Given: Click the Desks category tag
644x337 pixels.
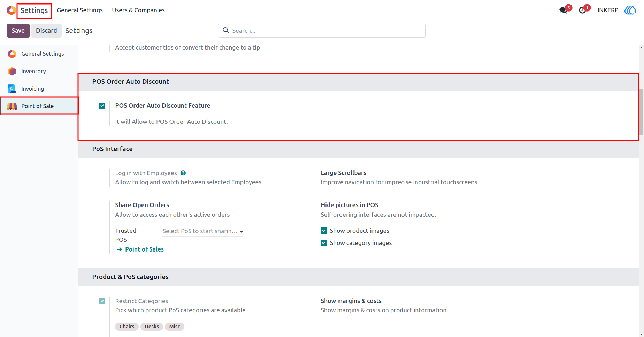Looking at the screenshot, I should [x=152, y=327].
